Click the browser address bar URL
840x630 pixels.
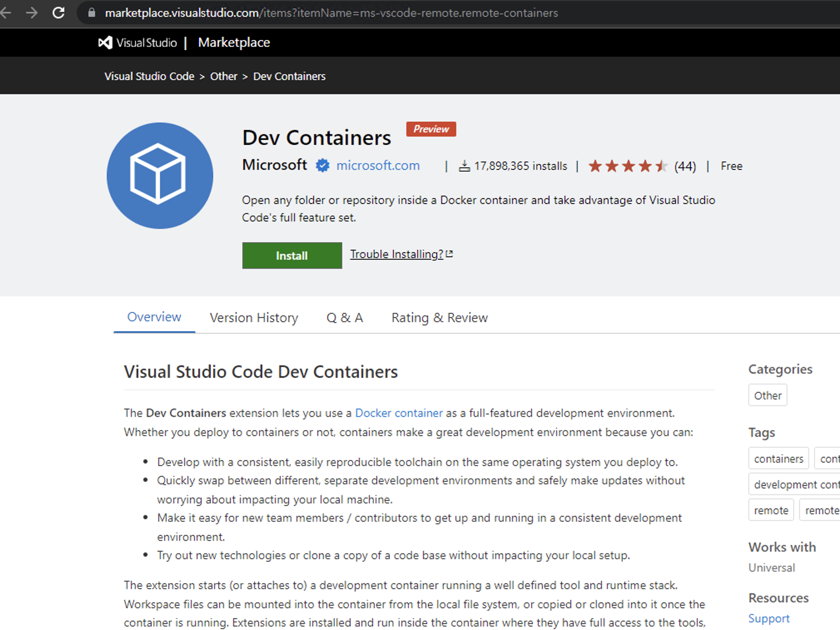pos(331,13)
